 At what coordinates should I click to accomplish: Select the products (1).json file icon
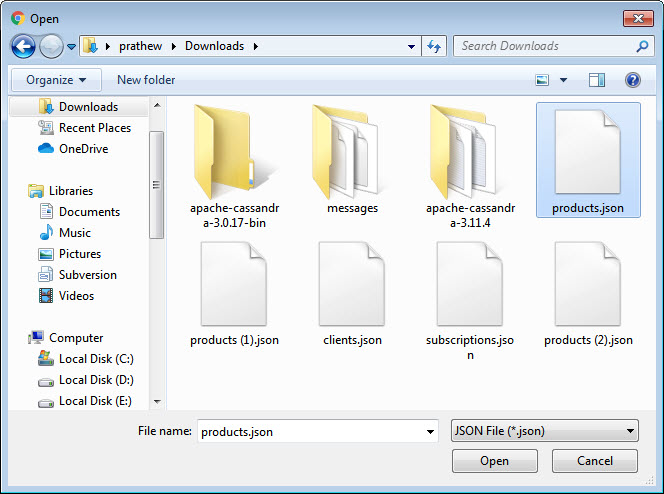point(234,284)
